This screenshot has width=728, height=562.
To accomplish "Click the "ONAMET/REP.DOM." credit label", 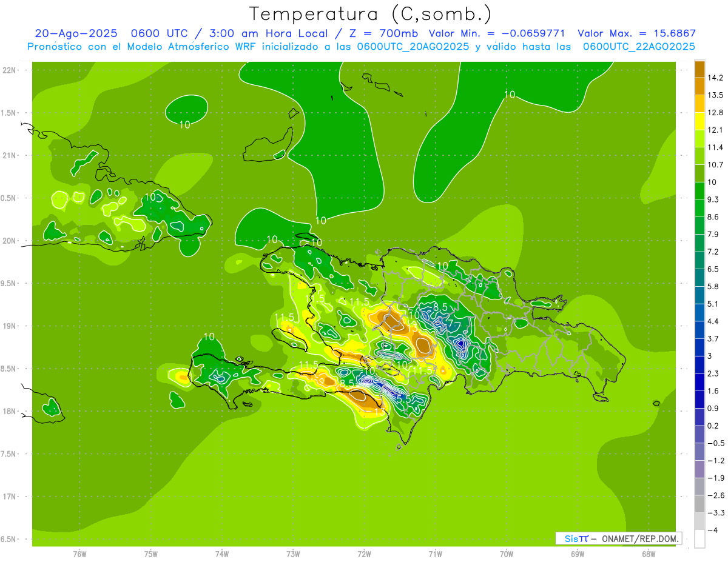I will coord(641,538).
